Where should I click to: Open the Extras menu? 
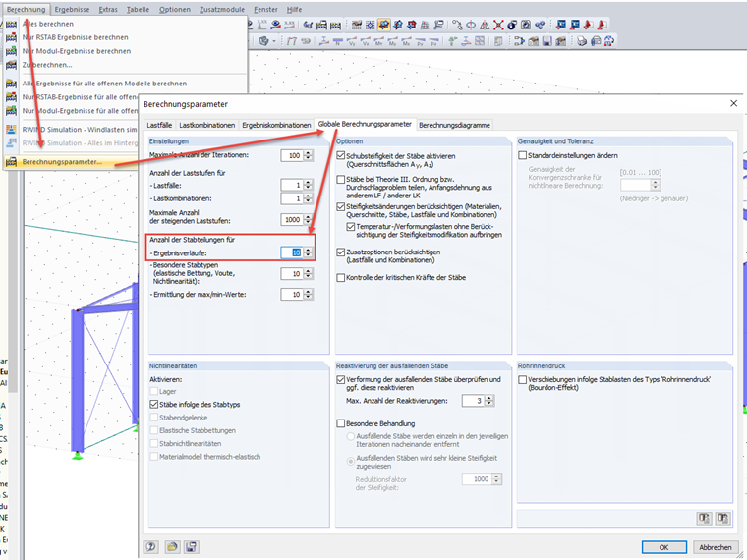pos(108,10)
